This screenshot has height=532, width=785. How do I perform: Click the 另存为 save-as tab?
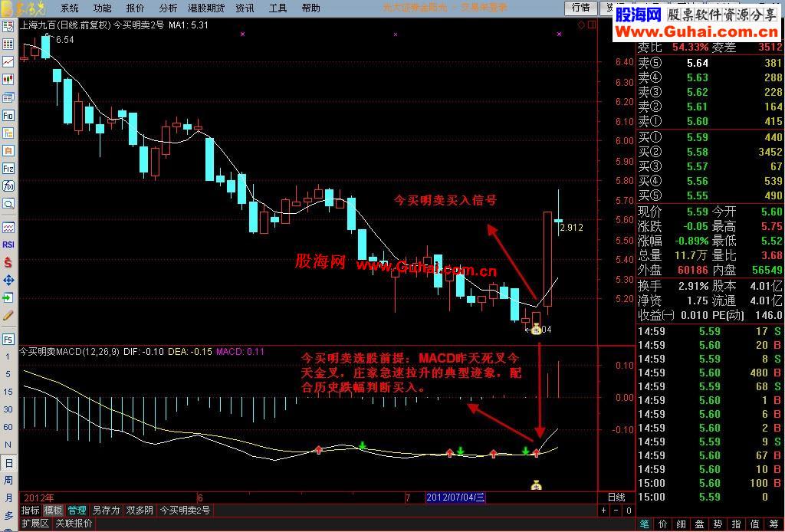[106, 511]
